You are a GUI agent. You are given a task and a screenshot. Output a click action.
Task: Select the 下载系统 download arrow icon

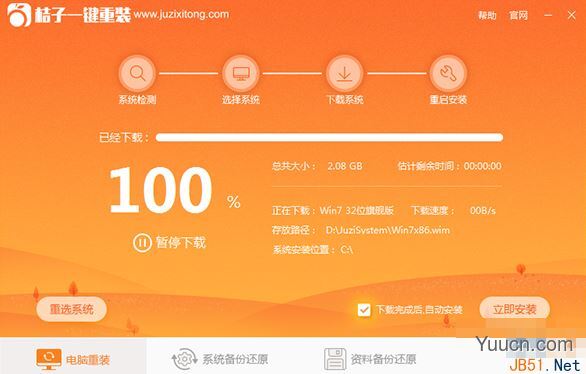pos(345,73)
